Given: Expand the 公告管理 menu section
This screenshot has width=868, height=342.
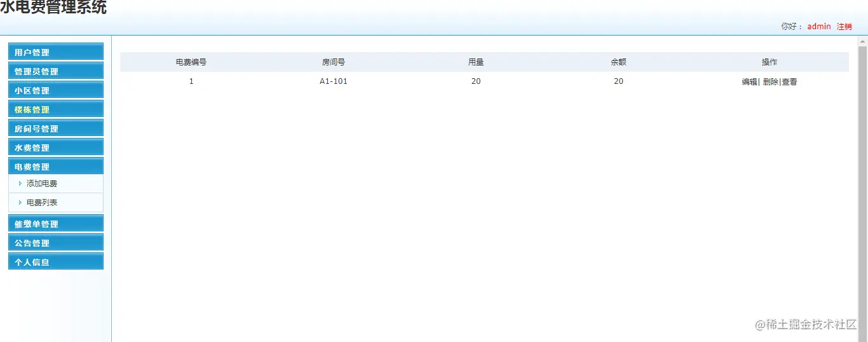Looking at the screenshot, I should 56,243.
